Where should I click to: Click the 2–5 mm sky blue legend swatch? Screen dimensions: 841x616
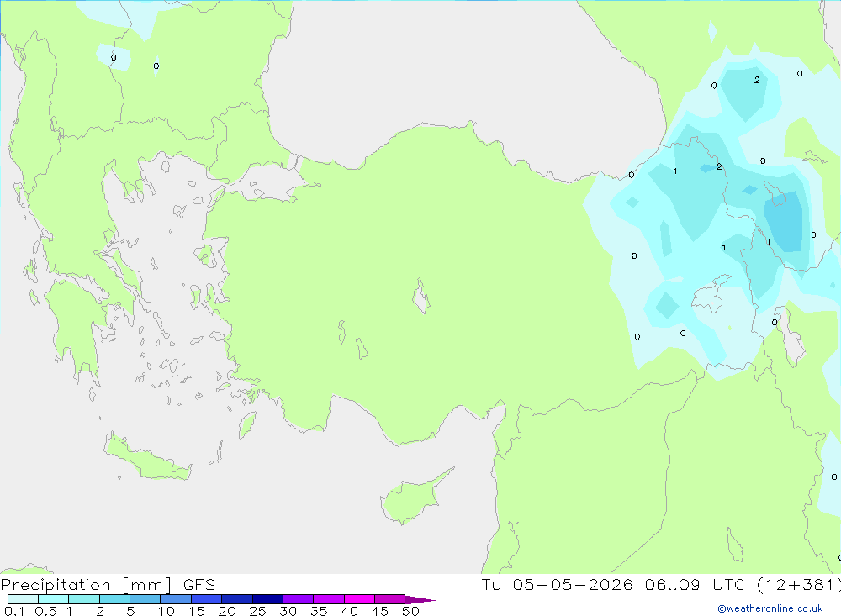point(114,599)
